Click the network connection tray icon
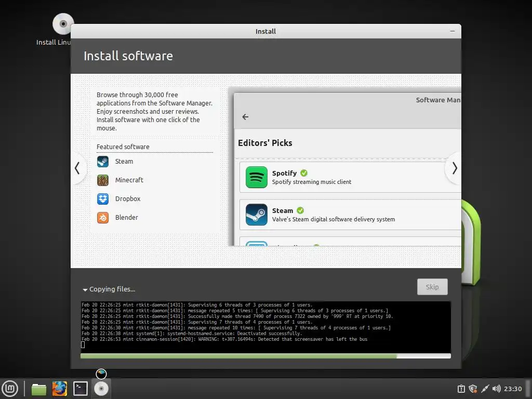This screenshot has width=532, height=399. point(485,389)
